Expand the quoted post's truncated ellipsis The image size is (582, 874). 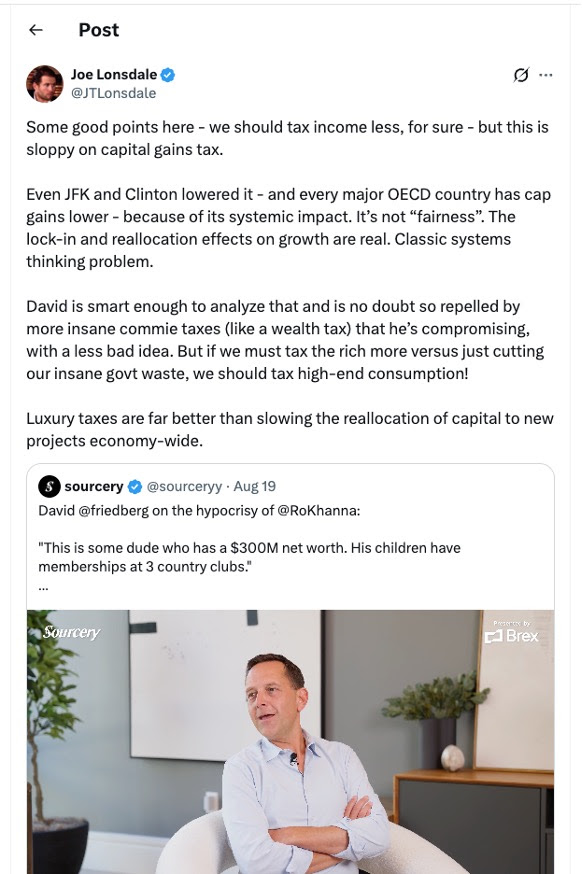pos(43,587)
